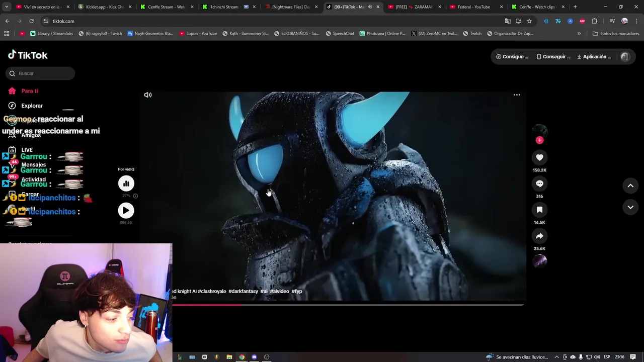Click the TikTok logo
Image resolution: width=644 pixels, height=362 pixels.
pyautogui.click(x=28, y=55)
